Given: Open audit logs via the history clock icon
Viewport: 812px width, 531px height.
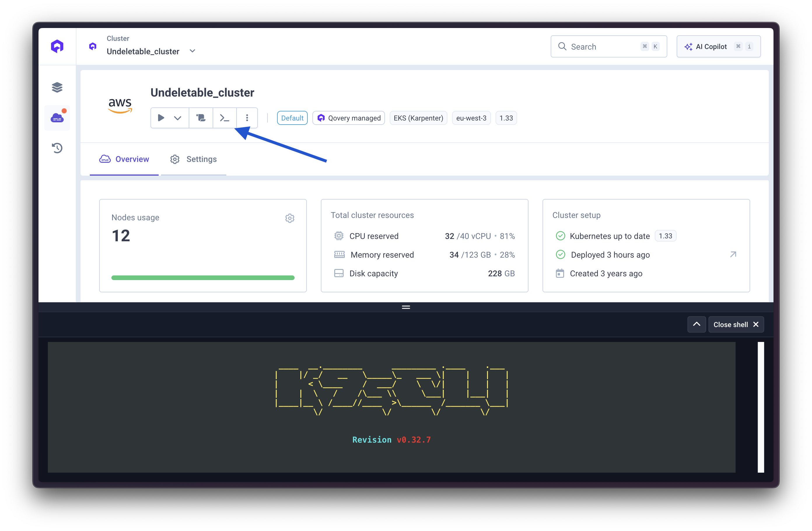Looking at the screenshot, I should coord(57,148).
